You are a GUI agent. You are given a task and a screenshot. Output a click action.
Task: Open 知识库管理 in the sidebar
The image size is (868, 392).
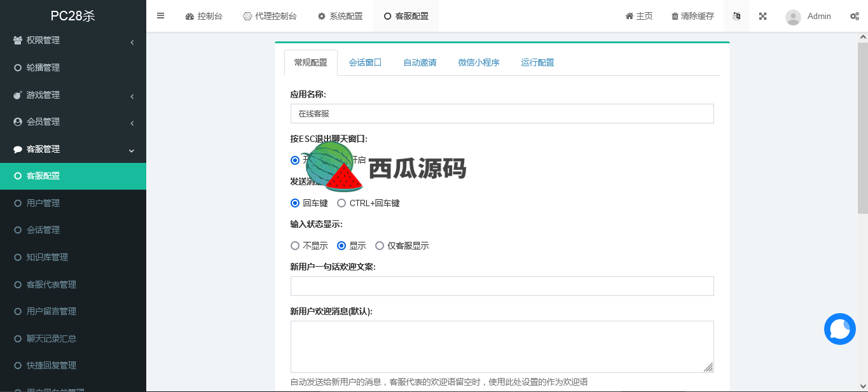(x=73, y=257)
